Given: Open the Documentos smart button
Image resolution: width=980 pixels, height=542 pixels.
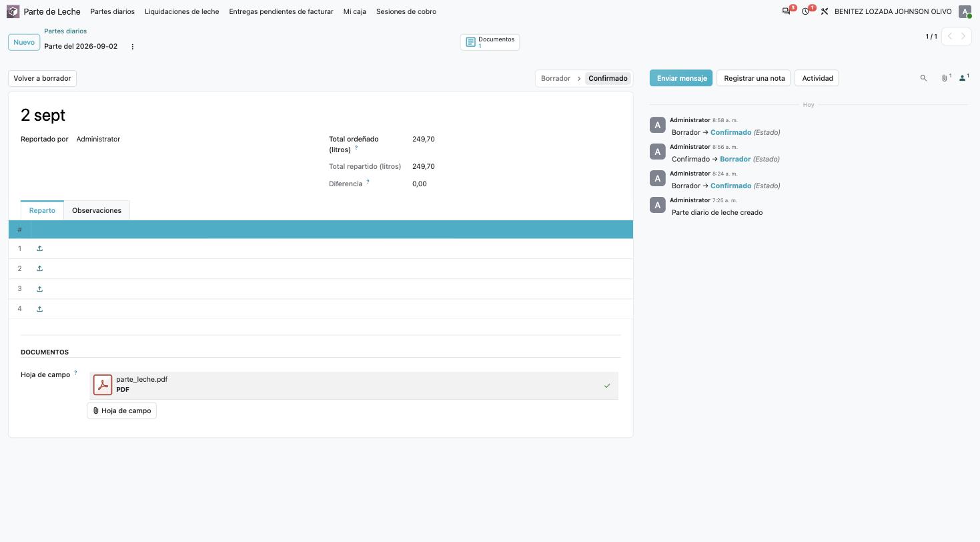Looking at the screenshot, I should click(x=490, y=42).
